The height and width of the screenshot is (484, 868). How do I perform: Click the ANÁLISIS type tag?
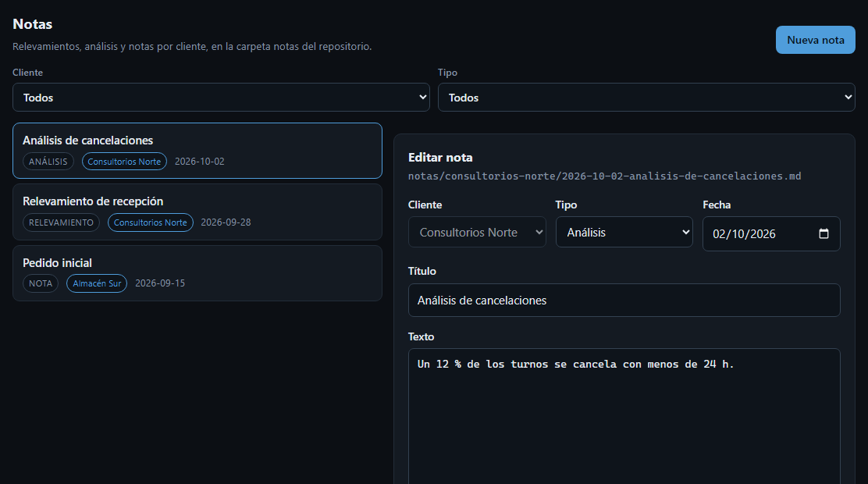click(x=48, y=161)
